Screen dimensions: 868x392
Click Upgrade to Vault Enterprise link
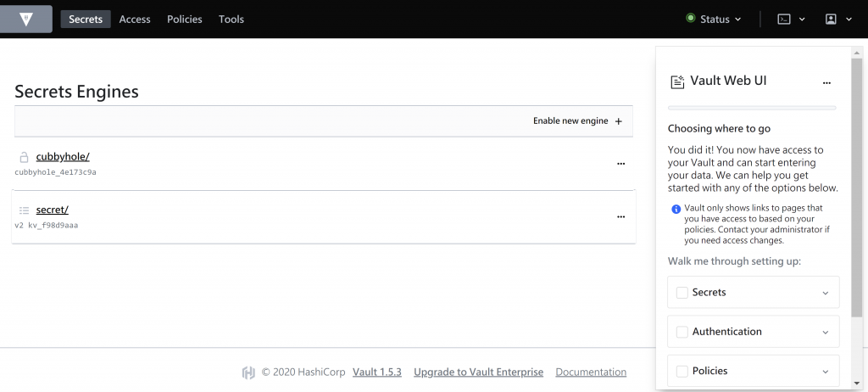pos(478,372)
